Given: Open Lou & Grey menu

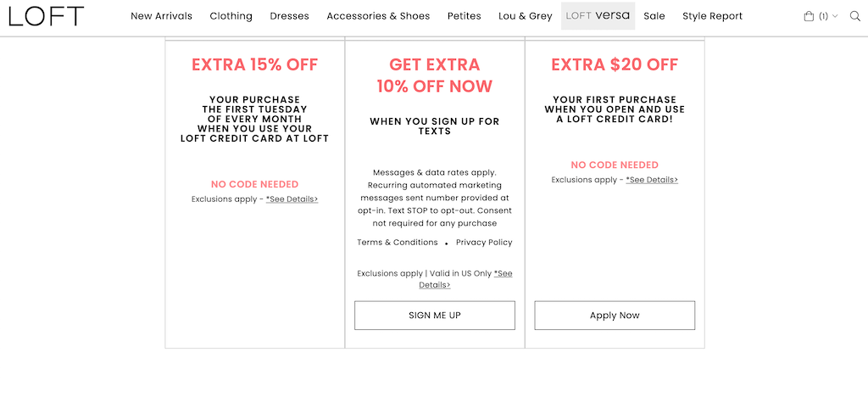Looking at the screenshot, I should click(x=526, y=16).
